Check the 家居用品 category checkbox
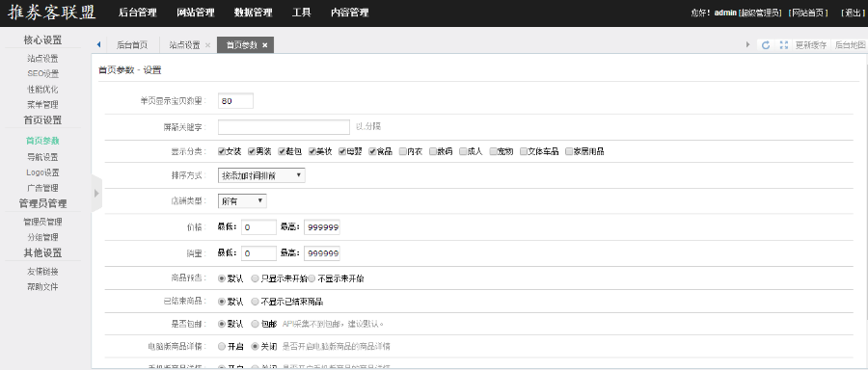Screen dimensions: 868x370 coord(568,151)
